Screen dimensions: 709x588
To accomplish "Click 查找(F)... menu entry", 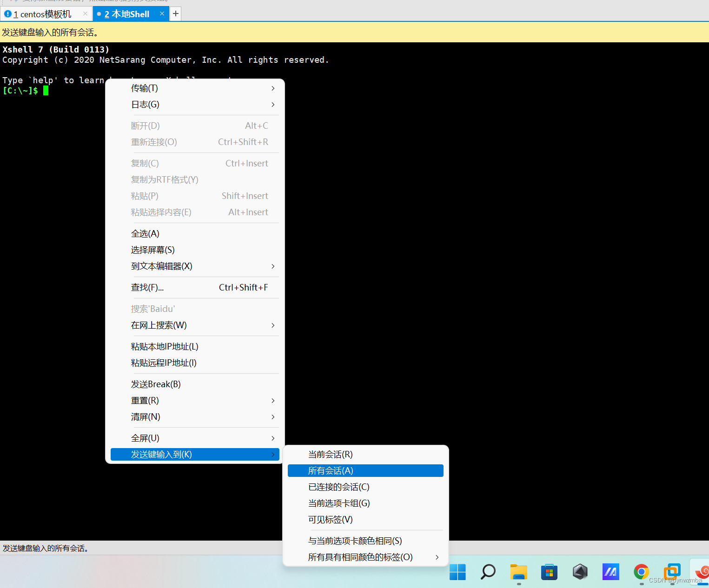I will [x=195, y=288].
